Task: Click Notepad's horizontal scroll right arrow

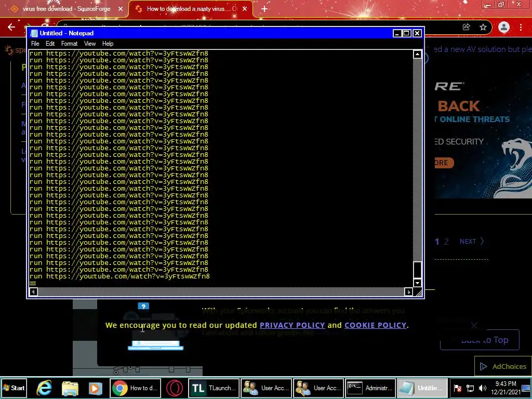Action: [x=408, y=292]
